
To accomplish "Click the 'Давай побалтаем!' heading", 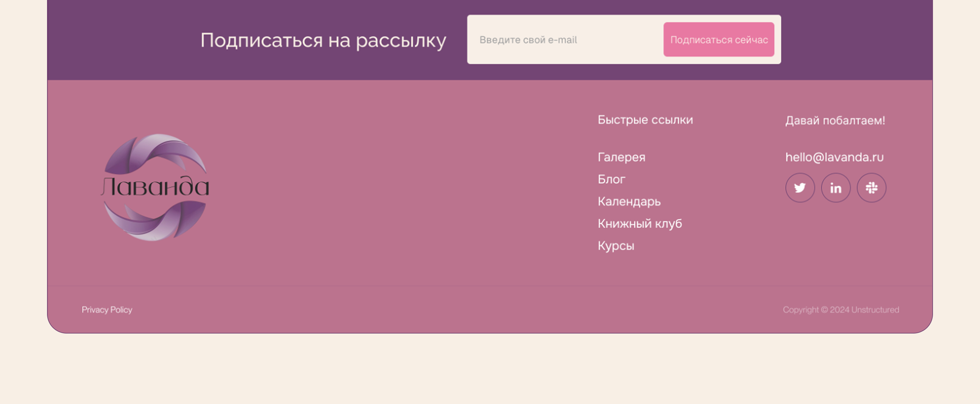I will point(835,120).
